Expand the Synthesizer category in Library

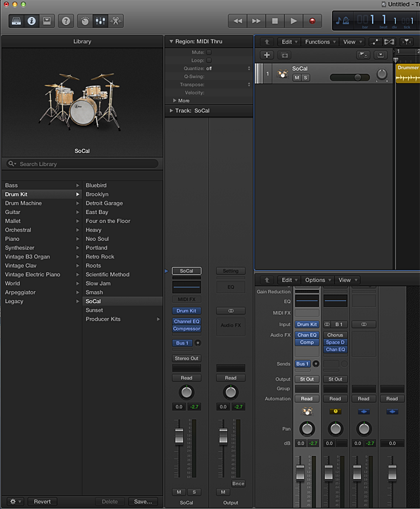click(77, 248)
